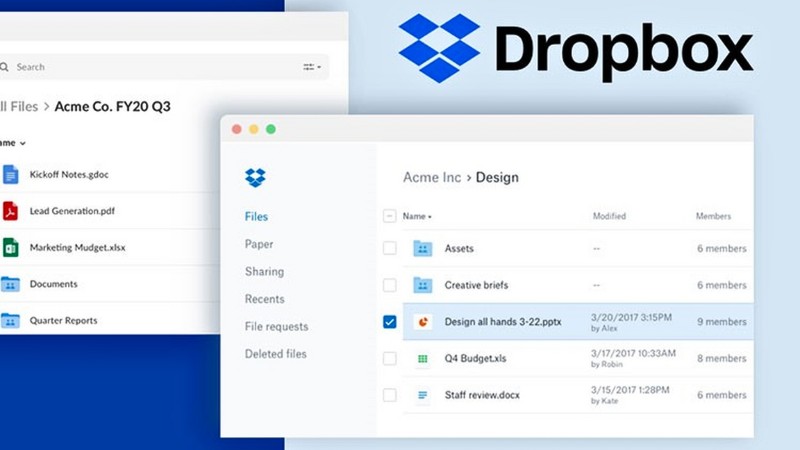Open the Documents folder name
Image resolution: width=800 pixels, height=450 pixels.
(x=54, y=284)
